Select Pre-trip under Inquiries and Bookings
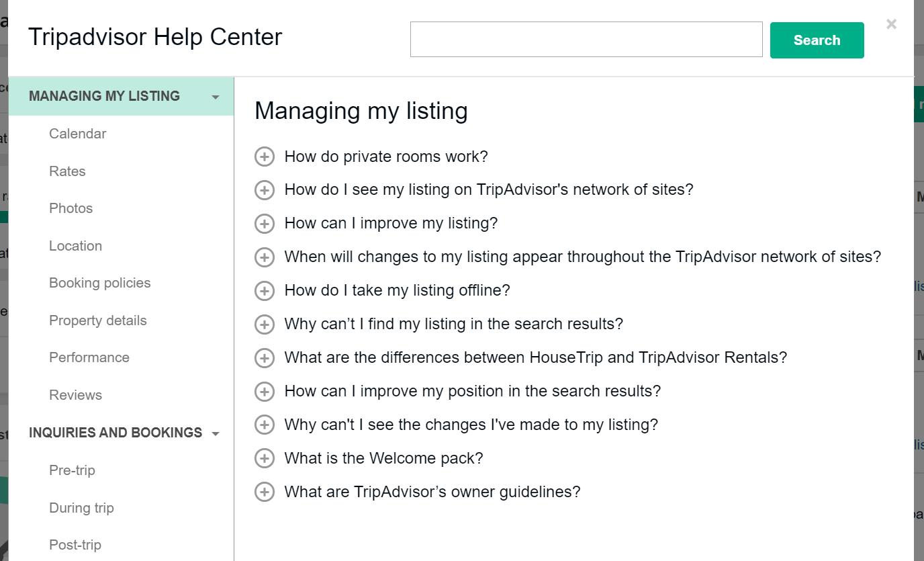The height and width of the screenshot is (561, 924). click(72, 470)
